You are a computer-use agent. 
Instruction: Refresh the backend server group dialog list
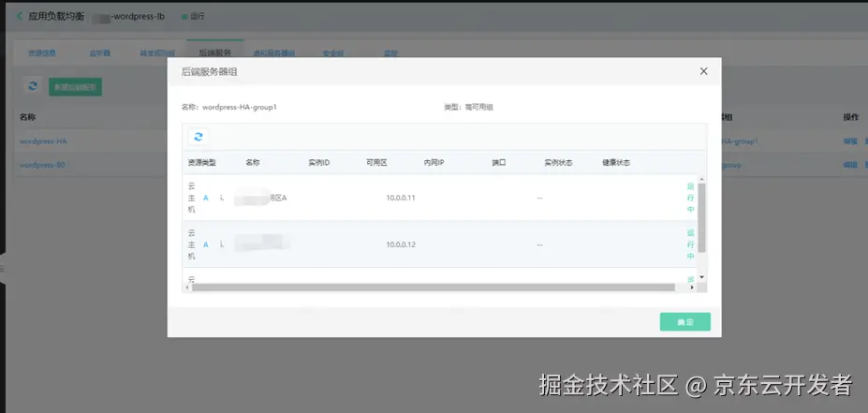point(199,137)
